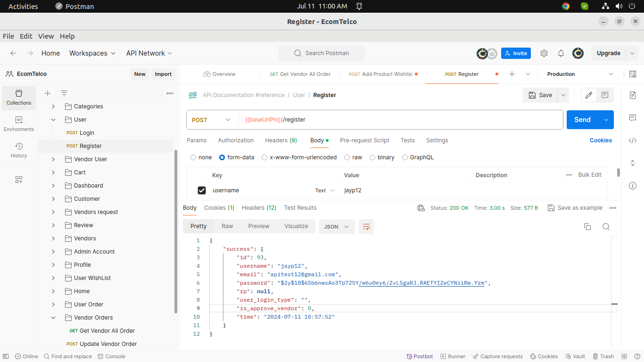Click the add new collection plus icon
This screenshot has width=644, height=362.
tap(48, 93)
